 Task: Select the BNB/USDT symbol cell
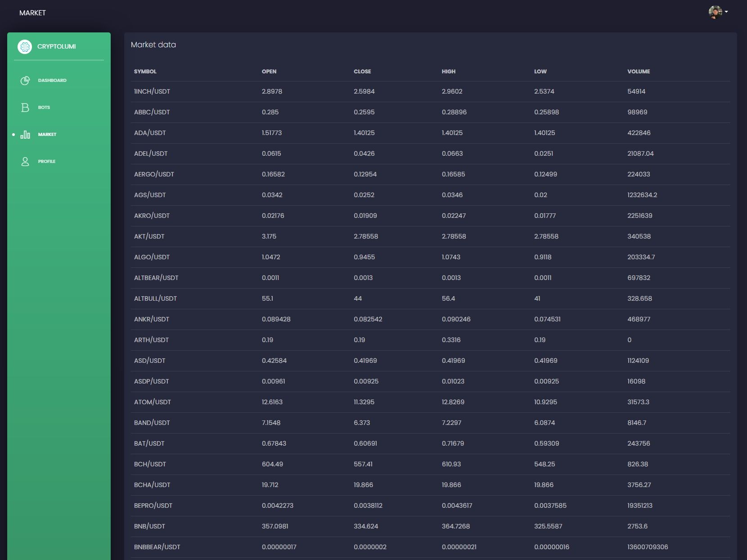(x=149, y=526)
